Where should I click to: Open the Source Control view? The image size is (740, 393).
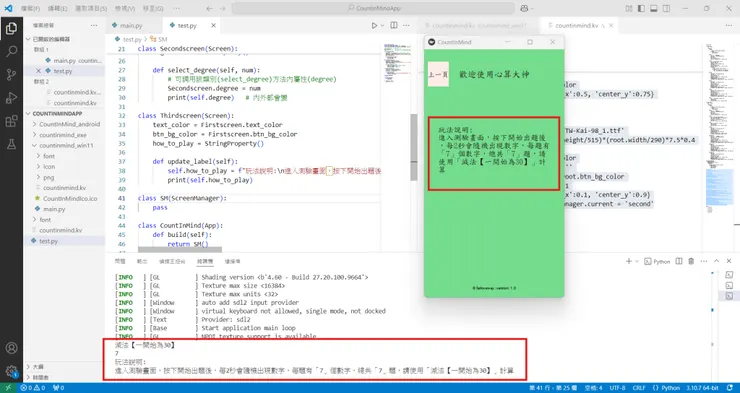[11, 74]
